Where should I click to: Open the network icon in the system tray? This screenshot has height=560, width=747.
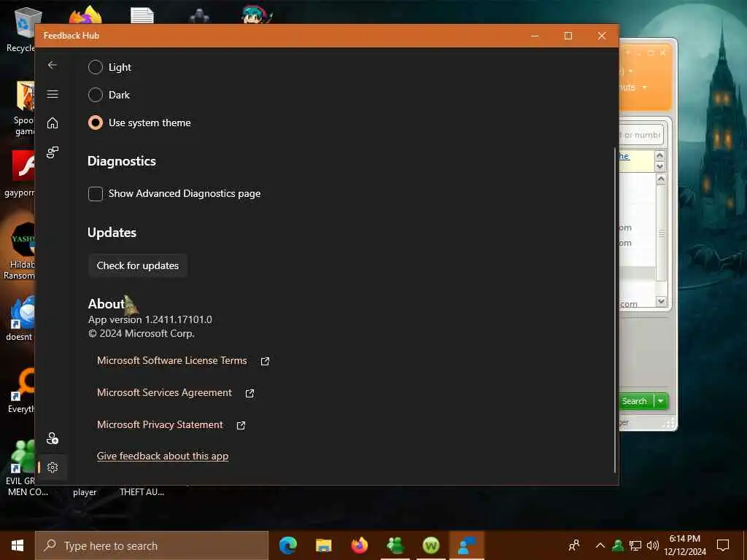click(x=635, y=545)
